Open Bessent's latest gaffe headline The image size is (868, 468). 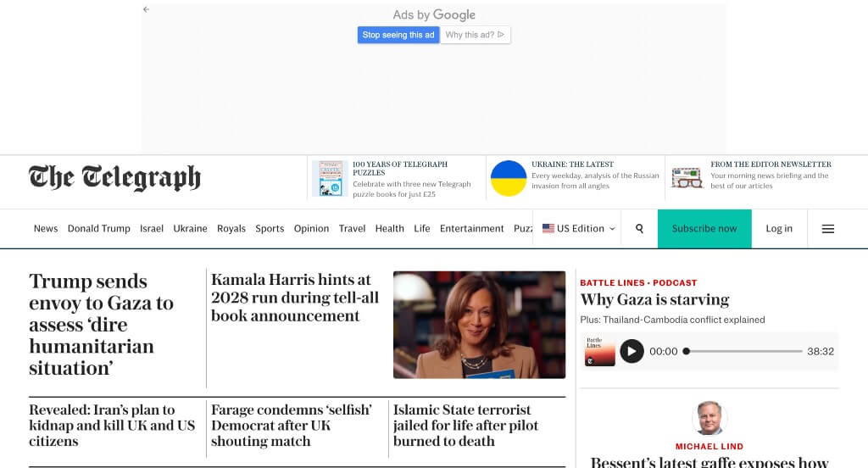[709, 462]
